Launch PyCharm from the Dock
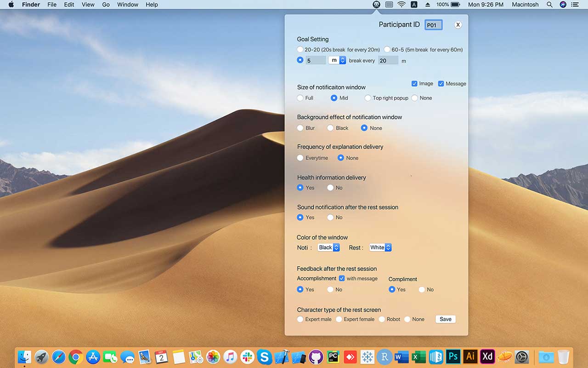The width and height of the screenshot is (588, 368). click(x=333, y=356)
